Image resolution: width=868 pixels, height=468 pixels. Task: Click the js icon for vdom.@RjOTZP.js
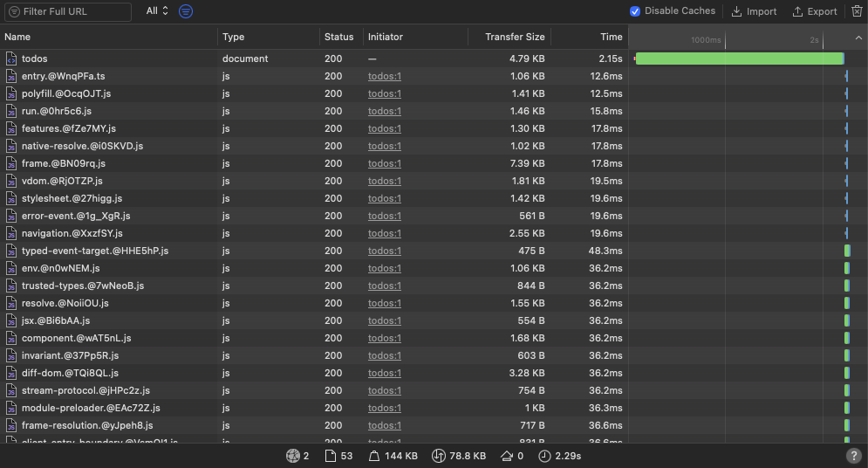(11, 181)
